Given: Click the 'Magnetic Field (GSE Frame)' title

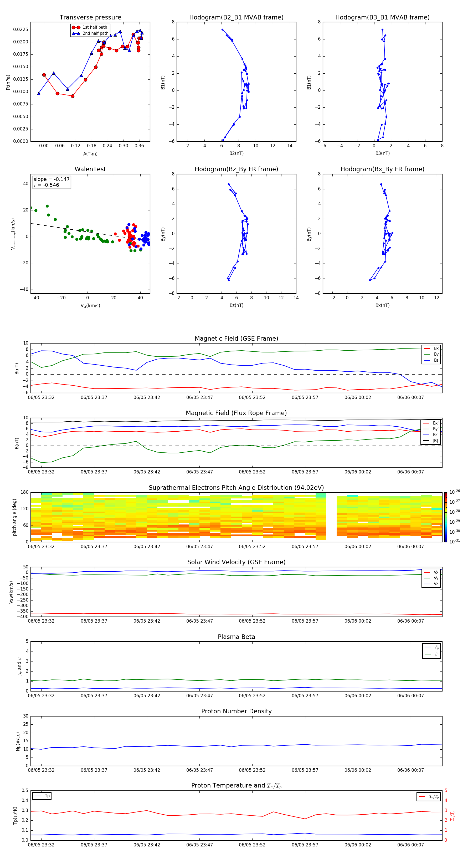Looking at the screenshot, I should tap(236, 339).
